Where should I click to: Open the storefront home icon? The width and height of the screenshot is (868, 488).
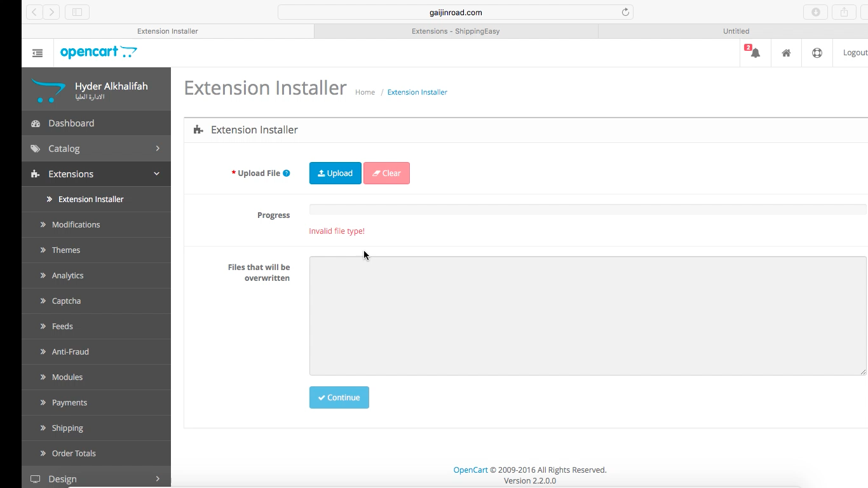786,53
